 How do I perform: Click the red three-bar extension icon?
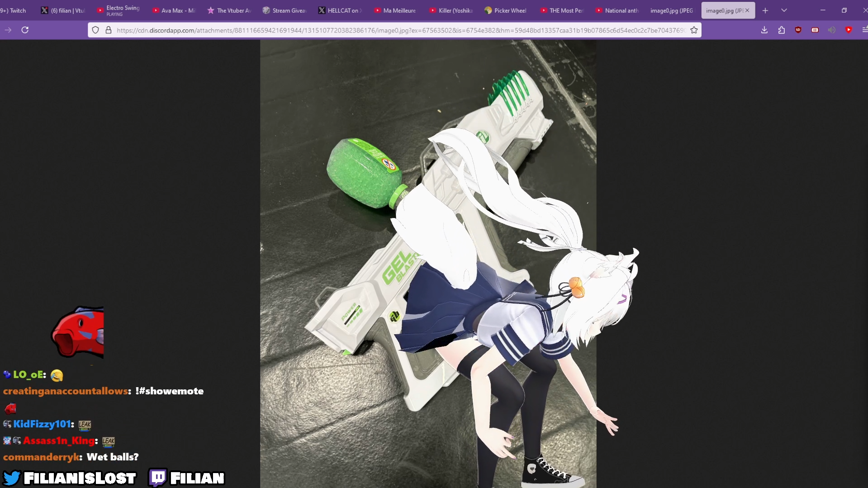tap(815, 30)
